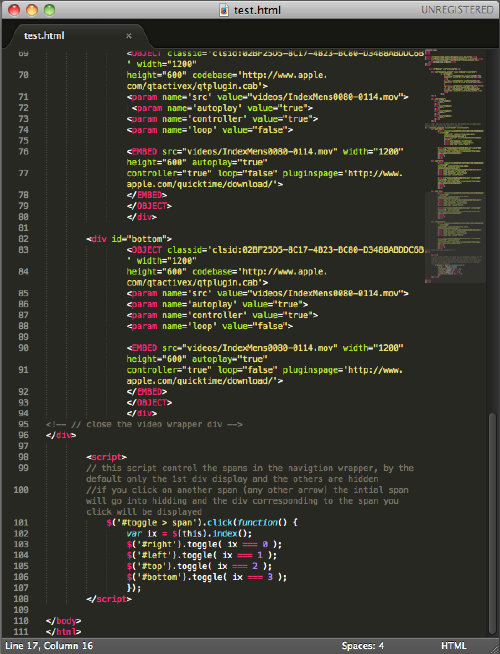Click the opening script tag on line 98
Image resolution: width=500 pixels, height=654 pixels.
[x=106, y=457]
